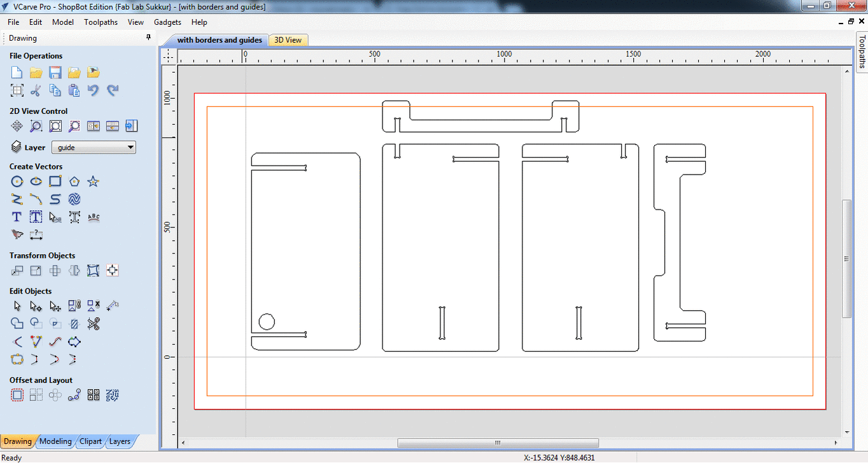
Task: Cut selection with scissors icon under File Operations
Action: [x=36, y=90]
